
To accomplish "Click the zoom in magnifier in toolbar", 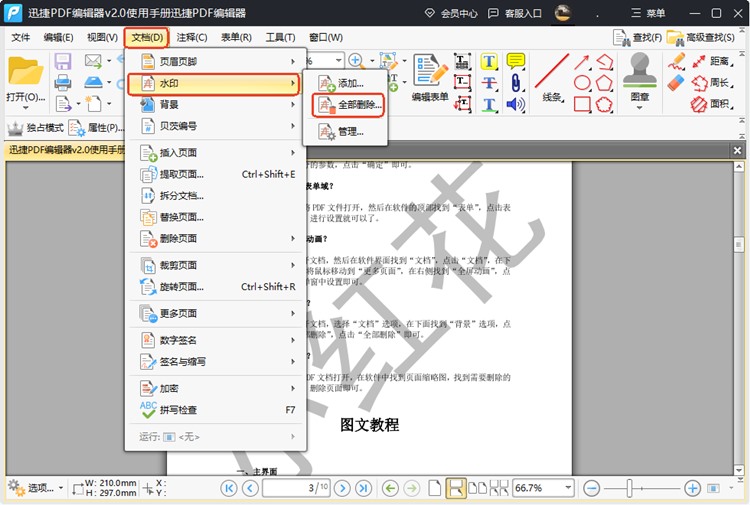I will coord(355,60).
